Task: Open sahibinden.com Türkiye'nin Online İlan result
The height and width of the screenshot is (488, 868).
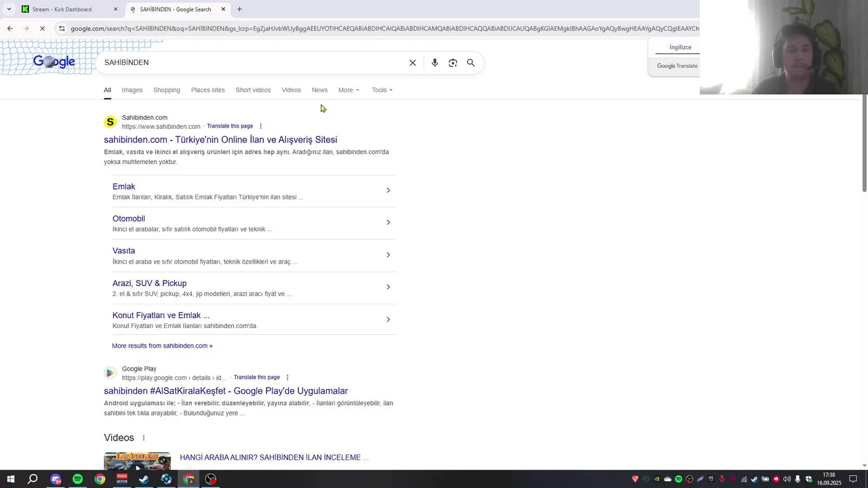Action: click(220, 140)
